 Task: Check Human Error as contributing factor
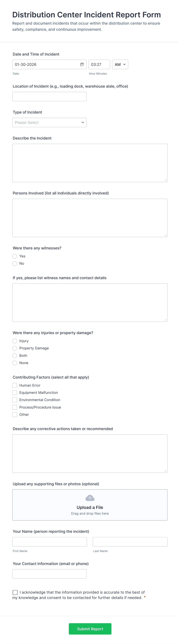15,385
